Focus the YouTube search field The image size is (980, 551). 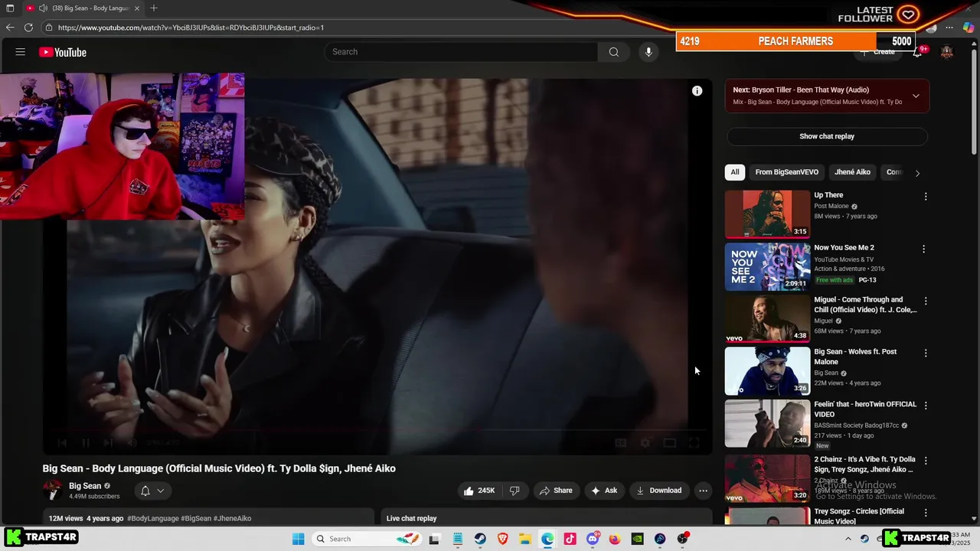click(x=461, y=52)
